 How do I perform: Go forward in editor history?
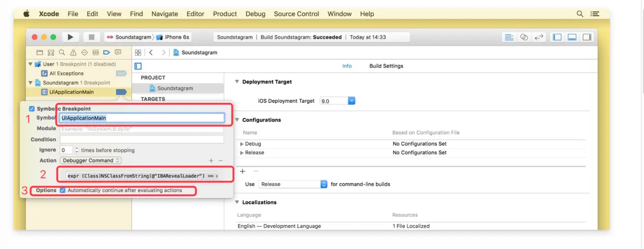point(164,53)
